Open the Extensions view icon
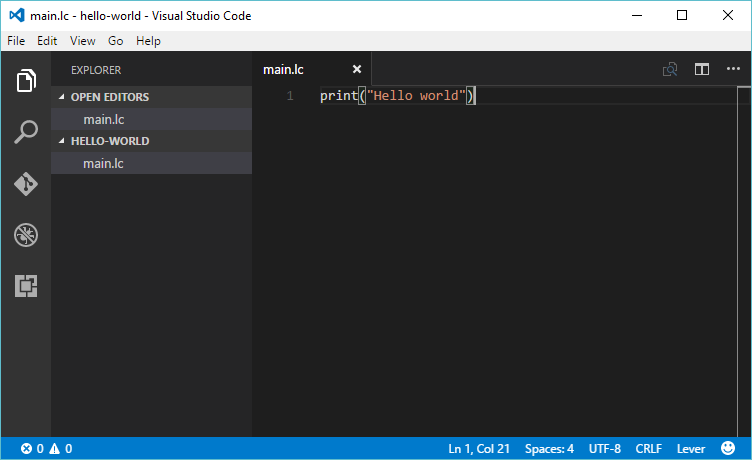Viewport: 752px width, 460px height. (x=26, y=287)
